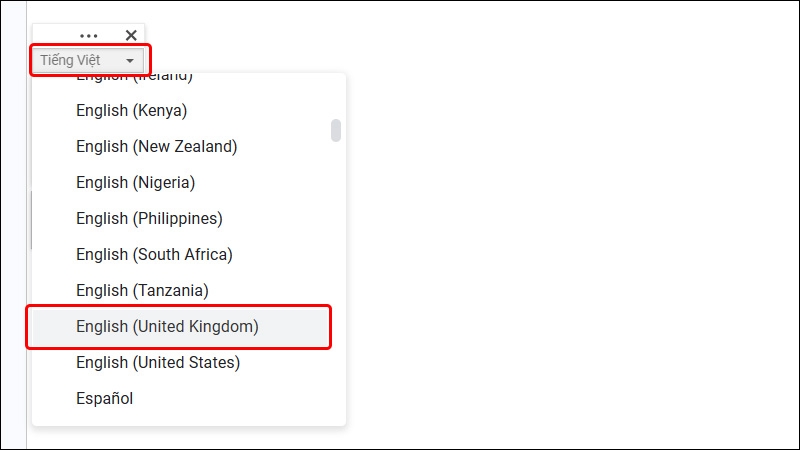Open the three-dot options on the panel
Screen dimensions: 800x450
[x=89, y=36]
